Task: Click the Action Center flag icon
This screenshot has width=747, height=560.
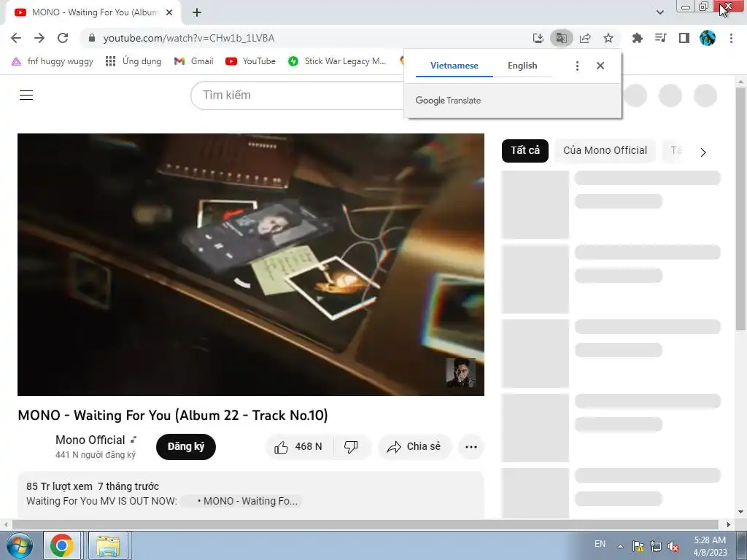Action: 638,546
